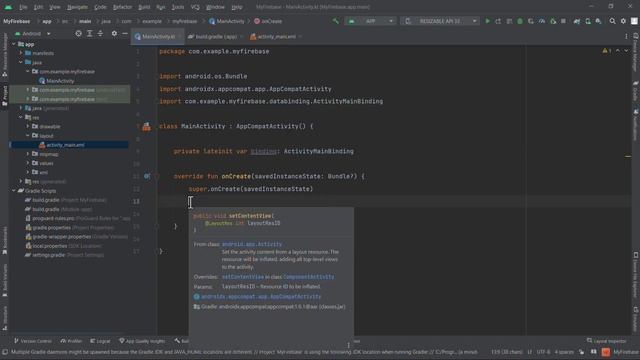Viewport: 640px width, 360px height.
Task: Click the Sync Project with Gradle icon
Action: click(577, 21)
